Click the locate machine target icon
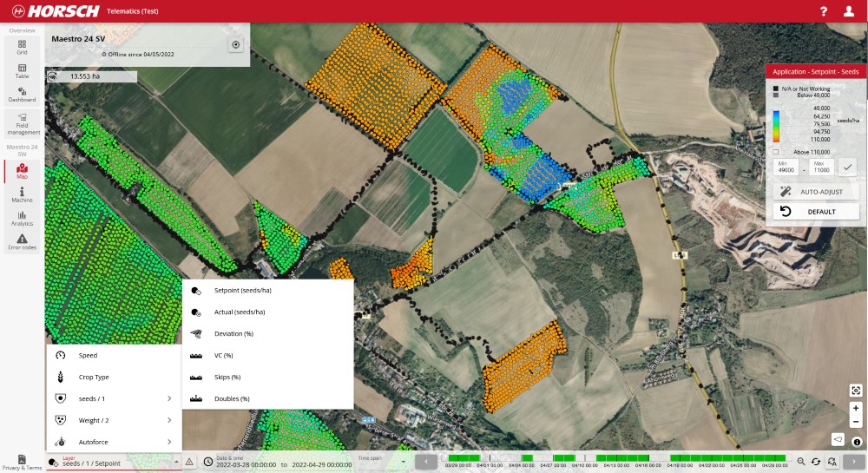Image resolution: width=868 pixels, height=473 pixels. (x=235, y=45)
